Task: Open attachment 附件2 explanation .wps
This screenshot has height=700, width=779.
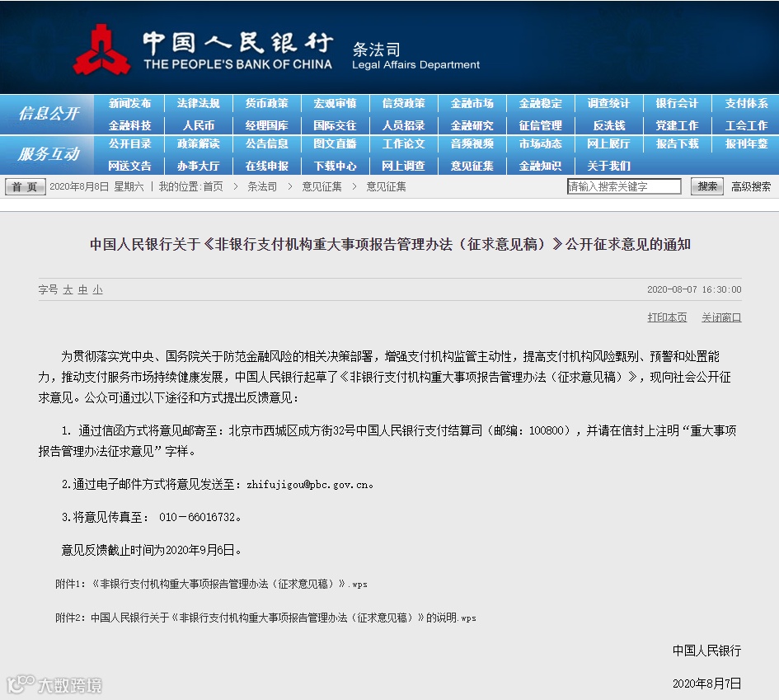Action: (x=265, y=618)
